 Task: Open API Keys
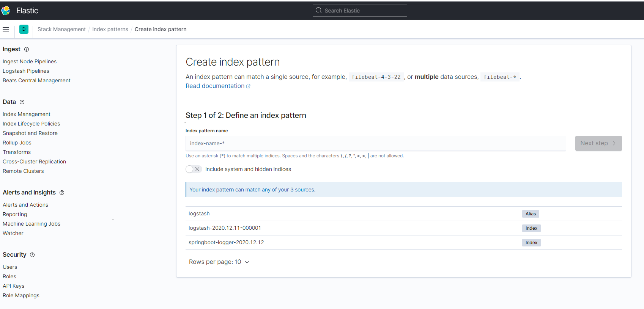(13, 286)
